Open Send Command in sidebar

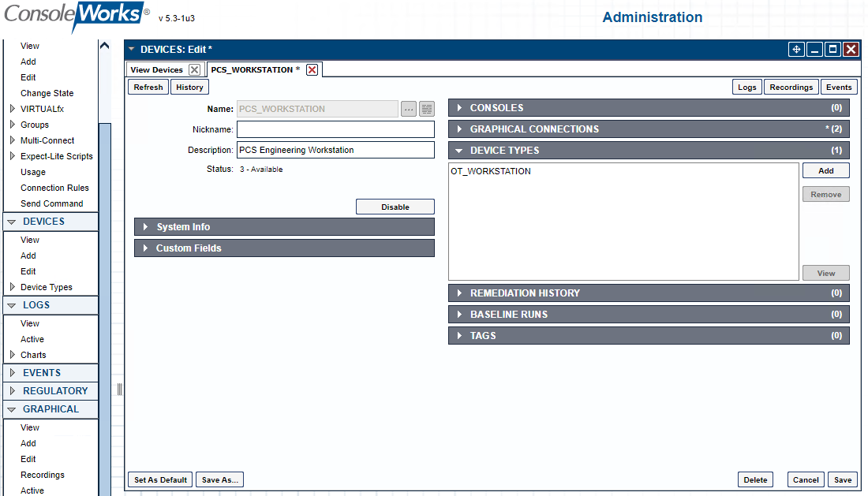coord(52,203)
